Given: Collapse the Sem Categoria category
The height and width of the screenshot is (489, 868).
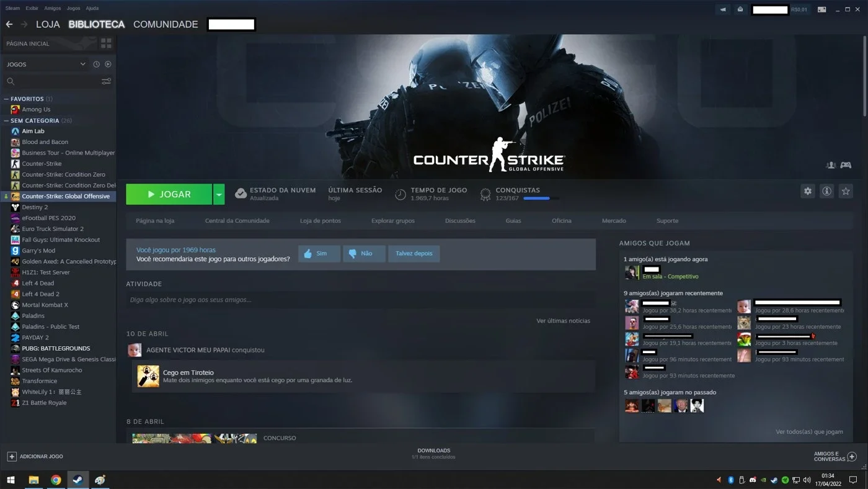Looking at the screenshot, I should 6,120.
